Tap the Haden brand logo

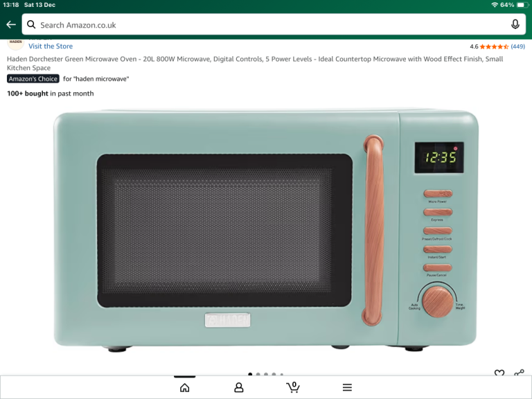point(16,44)
